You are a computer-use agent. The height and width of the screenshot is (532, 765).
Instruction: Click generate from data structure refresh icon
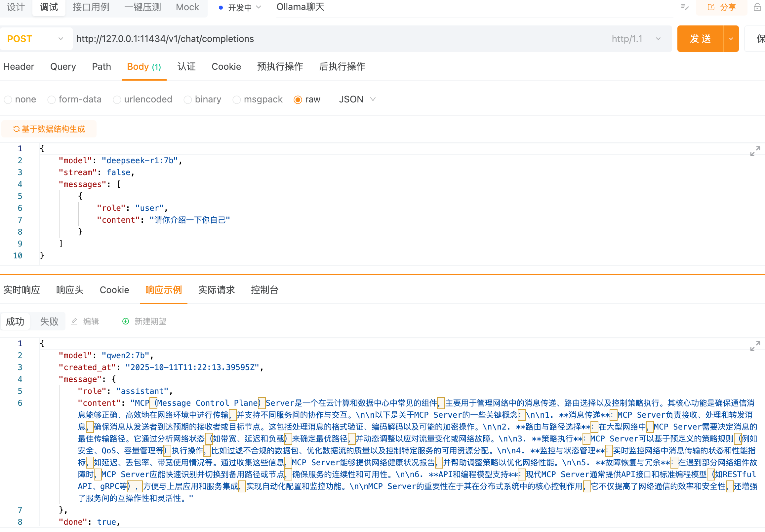[16, 129]
